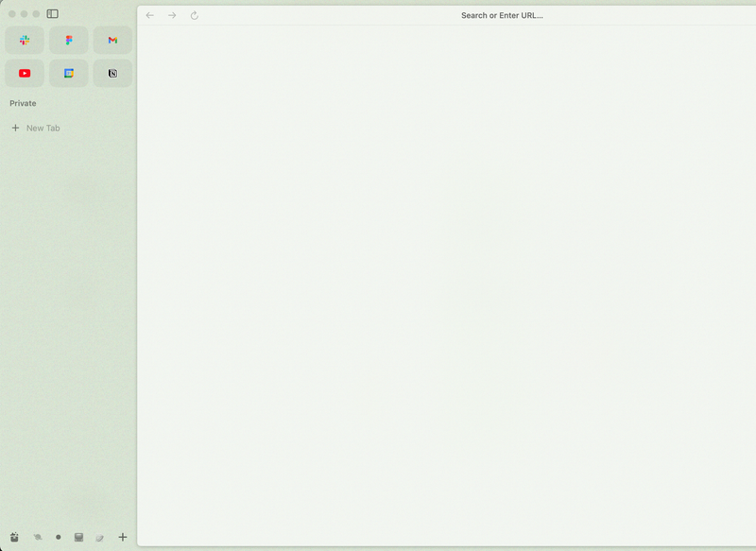Open the pinned YouTube favorite
This screenshot has width=756, height=551.
(x=25, y=74)
